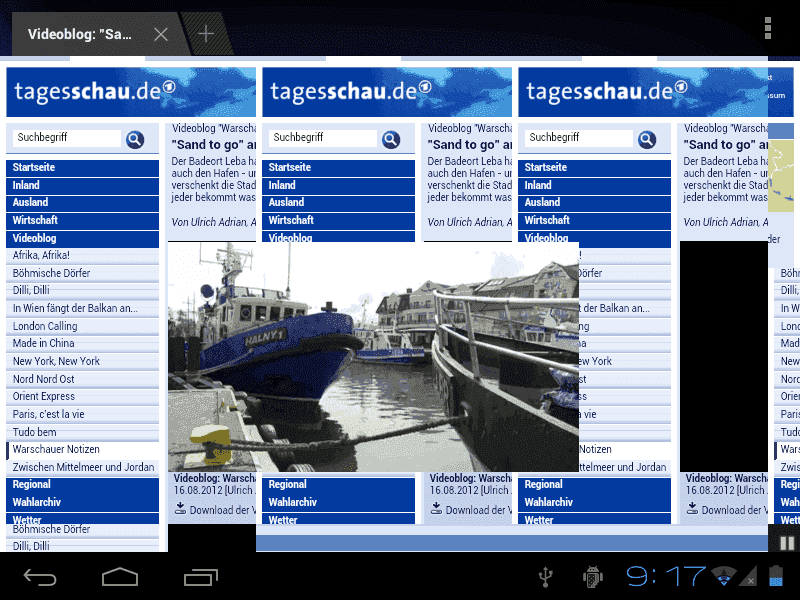The height and width of the screenshot is (600, 800).
Task: Pause the video playback
Action: (x=787, y=543)
